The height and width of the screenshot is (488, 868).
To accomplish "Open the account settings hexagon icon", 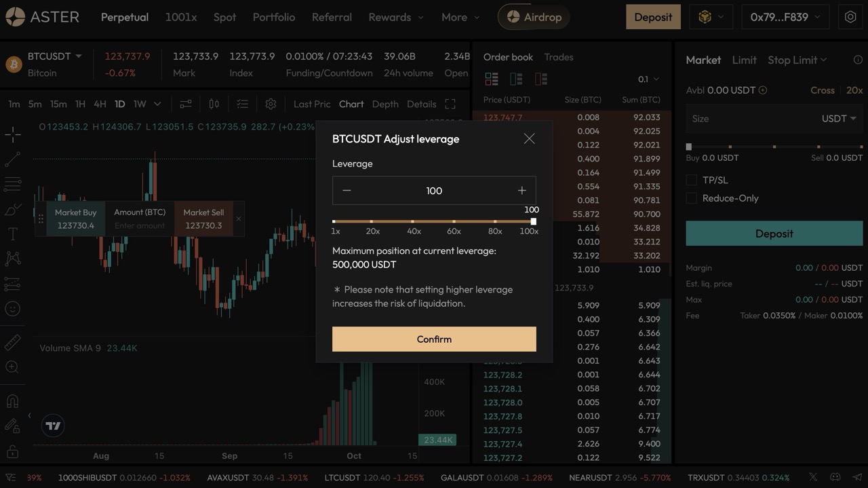I will [x=850, y=17].
